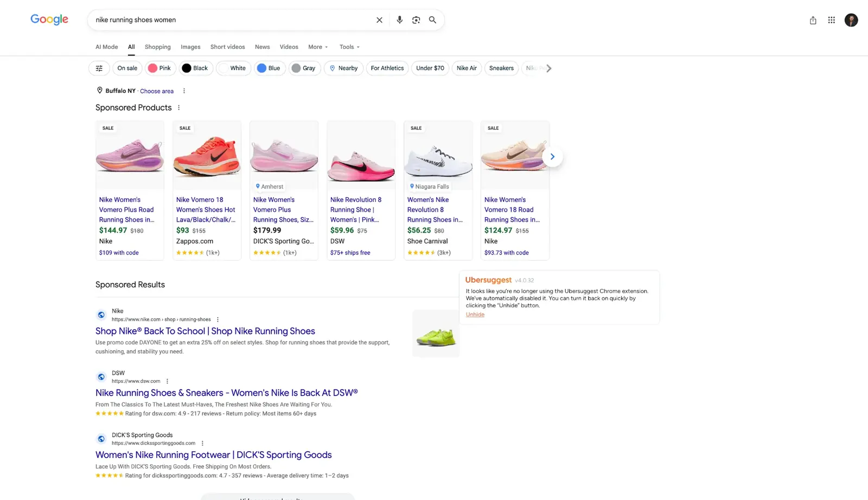Image resolution: width=868 pixels, height=500 pixels.
Task: Open the Nike Vomero 18 Hot Lava product image
Action: point(207,156)
